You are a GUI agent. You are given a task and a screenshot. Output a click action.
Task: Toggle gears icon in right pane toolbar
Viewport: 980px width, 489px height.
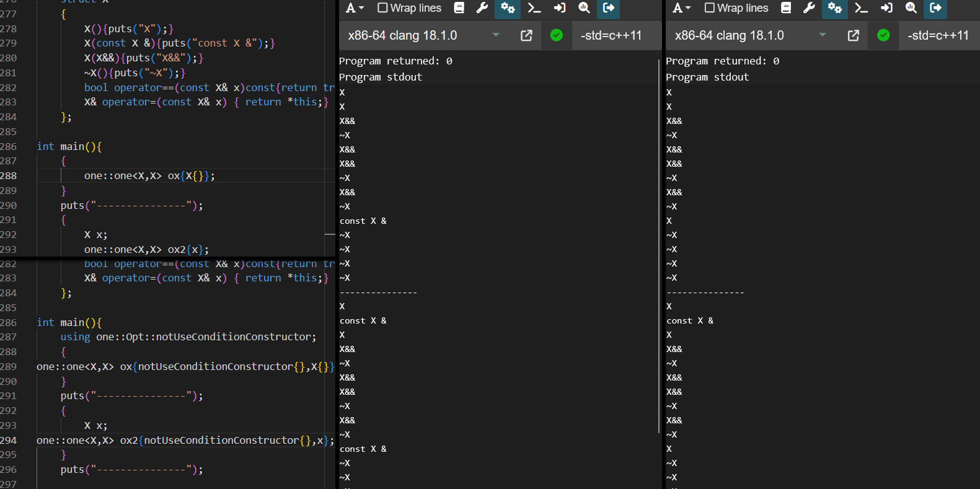tap(834, 8)
